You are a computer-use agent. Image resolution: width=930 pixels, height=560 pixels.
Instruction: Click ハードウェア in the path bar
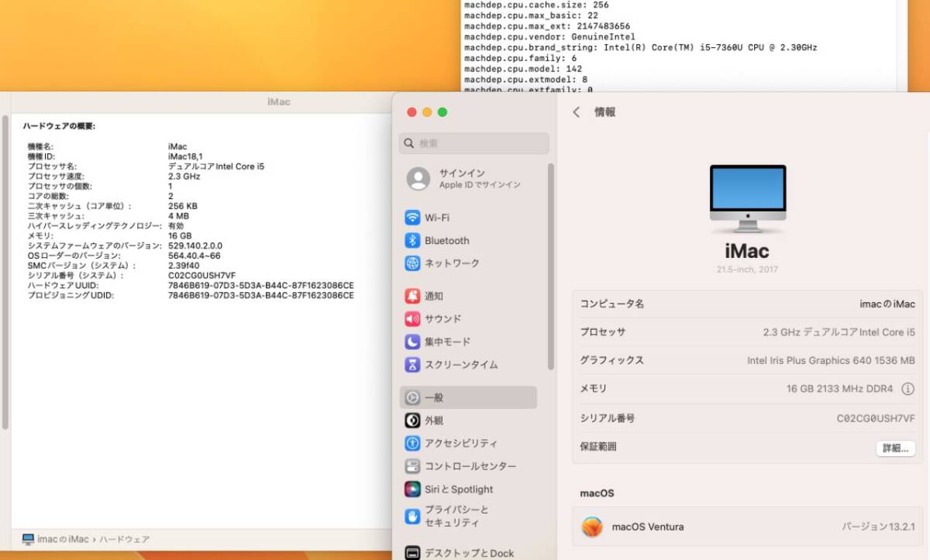coord(124,539)
